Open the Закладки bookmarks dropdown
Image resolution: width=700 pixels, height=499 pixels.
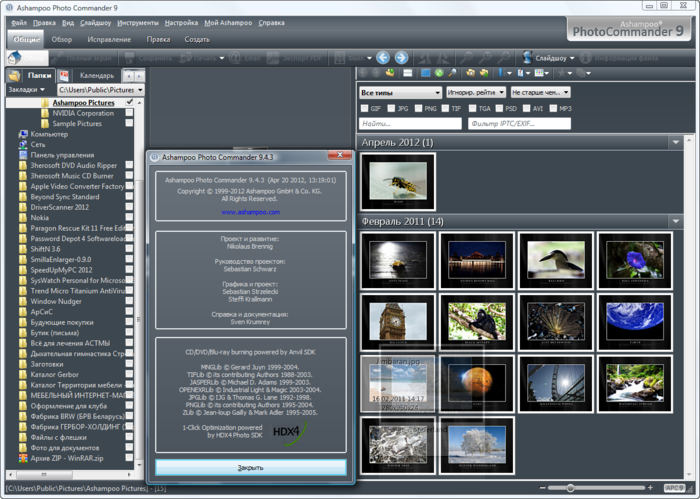pyautogui.click(x=27, y=90)
